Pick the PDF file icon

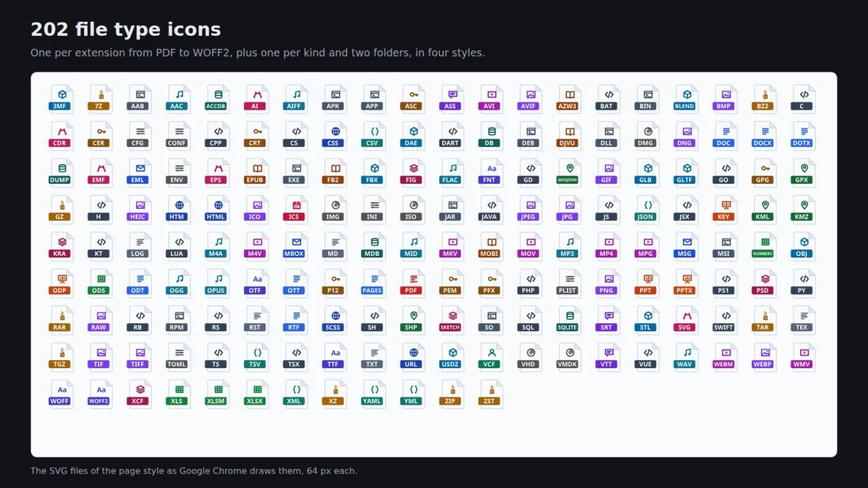tap(414, 283)
